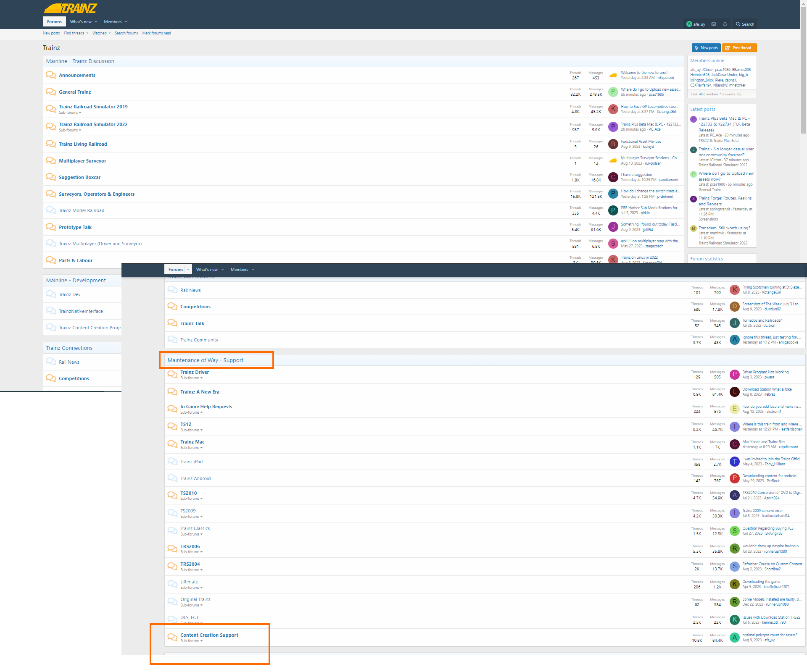Image resolution: width=807 pixels, height=672 pixels.
Task: Expand Sub-forums under In Game Help Requests
Action: pyautogui.click(x=191, y=412)
